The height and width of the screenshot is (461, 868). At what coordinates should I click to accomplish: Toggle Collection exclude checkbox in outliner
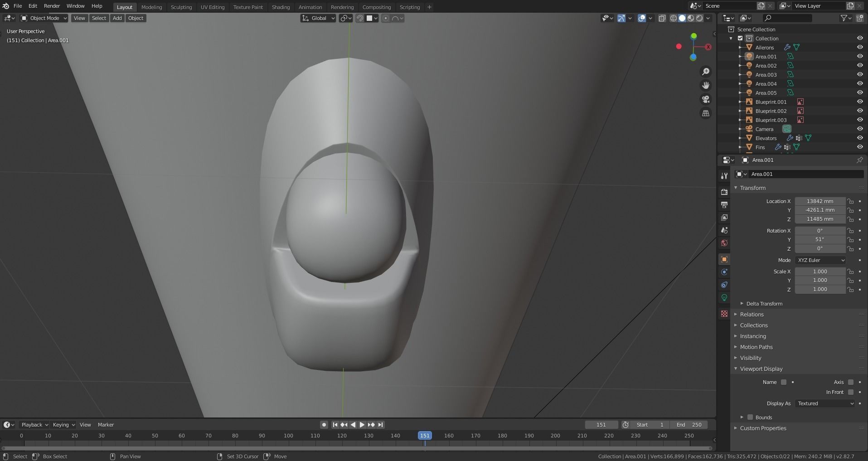pos(740,39)
